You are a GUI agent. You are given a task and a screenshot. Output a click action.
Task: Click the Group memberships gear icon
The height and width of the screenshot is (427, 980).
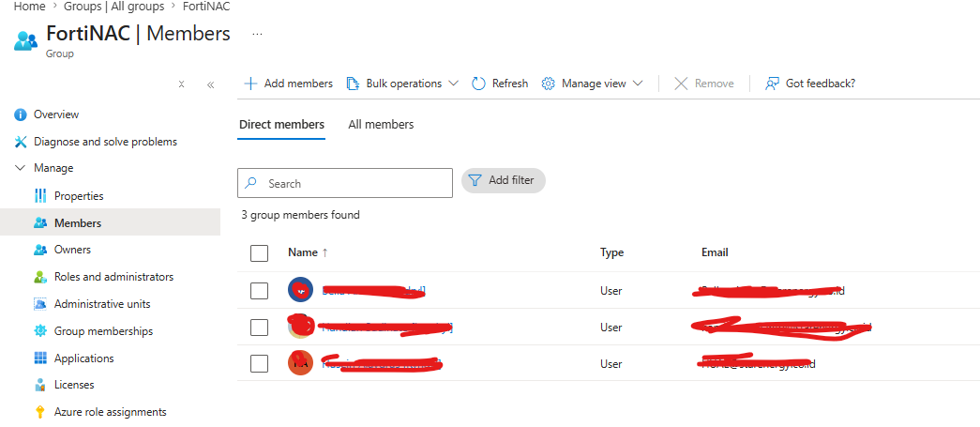click(x=40, y=330)
